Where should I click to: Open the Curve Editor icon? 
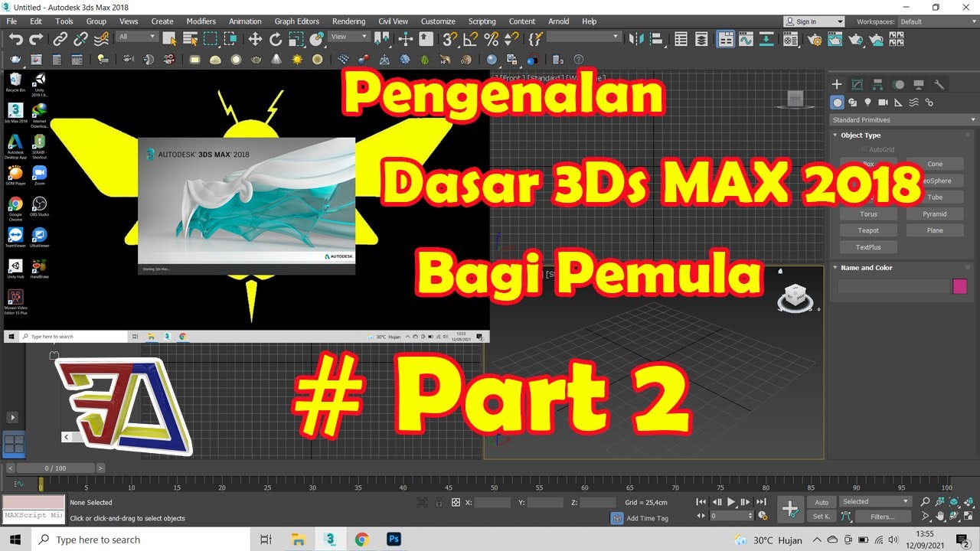746,38
